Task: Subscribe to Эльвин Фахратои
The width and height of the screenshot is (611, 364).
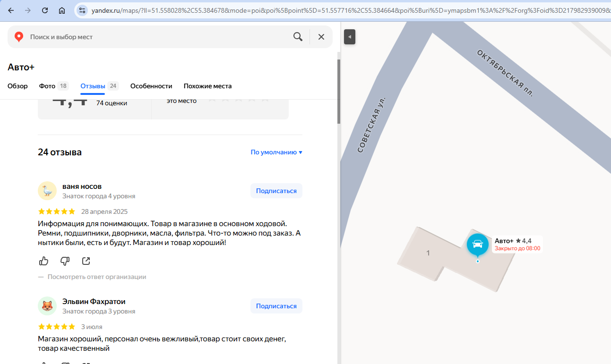Action: tap(276, 306)
